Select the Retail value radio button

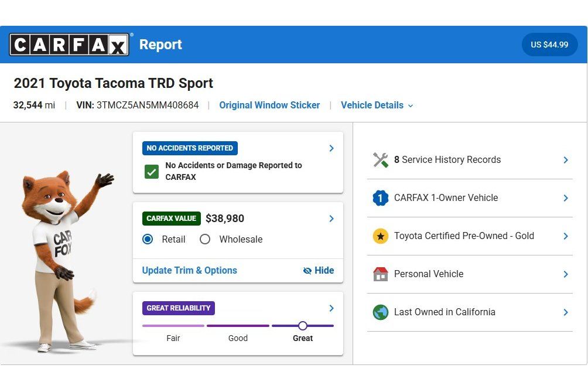148,239
